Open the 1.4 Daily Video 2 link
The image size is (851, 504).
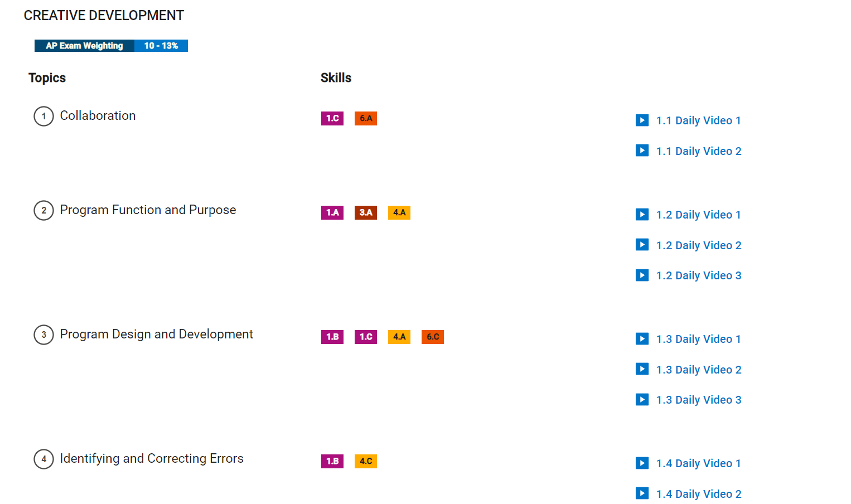pos(699,494)
